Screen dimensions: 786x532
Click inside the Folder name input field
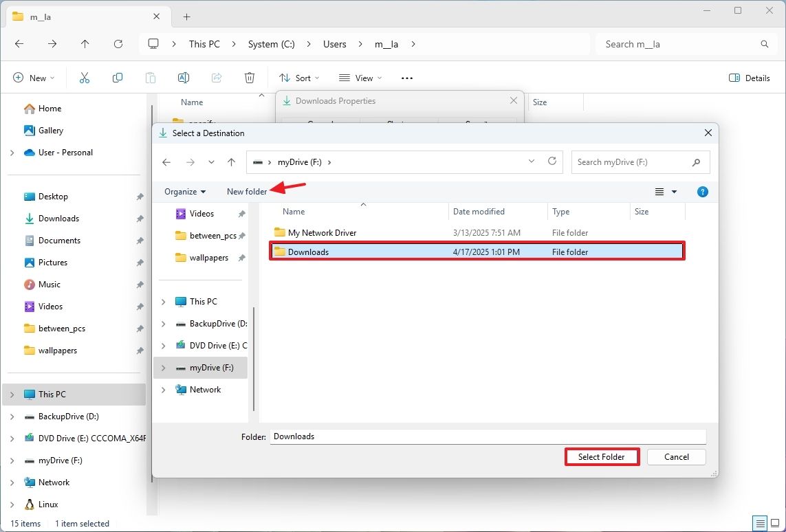point(481,436)
